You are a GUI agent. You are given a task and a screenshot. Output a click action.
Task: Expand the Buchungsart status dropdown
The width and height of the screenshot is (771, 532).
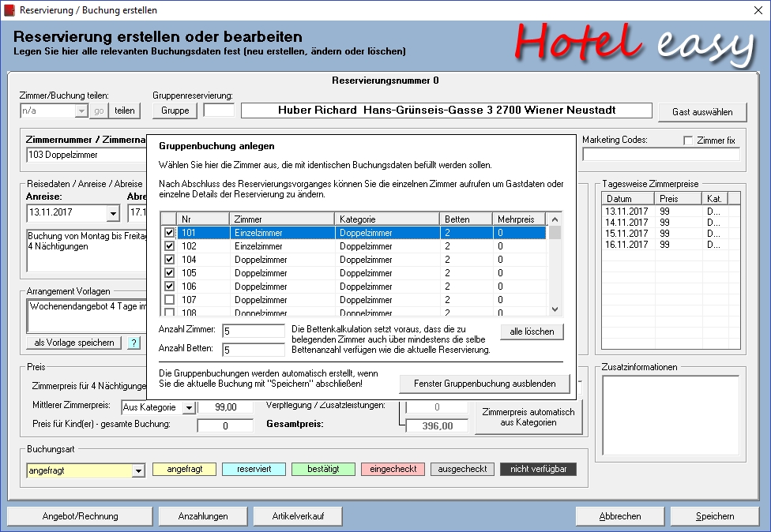(x=138, y=470)
